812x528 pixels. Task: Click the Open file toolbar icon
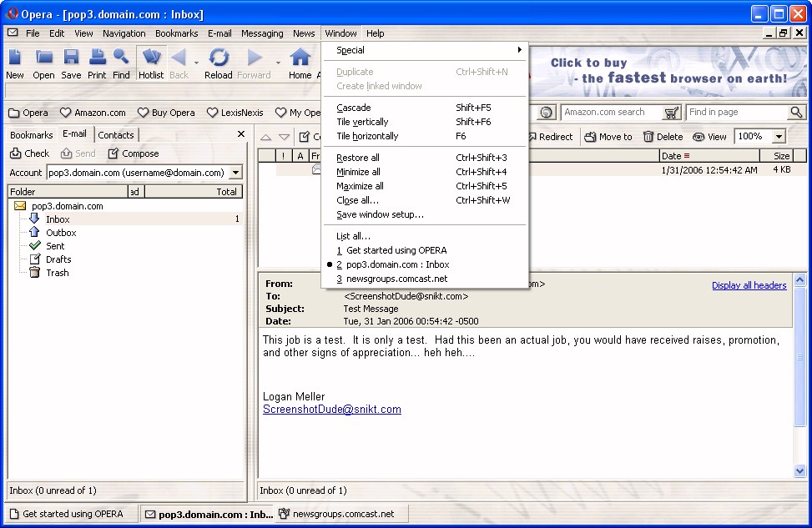43,63
